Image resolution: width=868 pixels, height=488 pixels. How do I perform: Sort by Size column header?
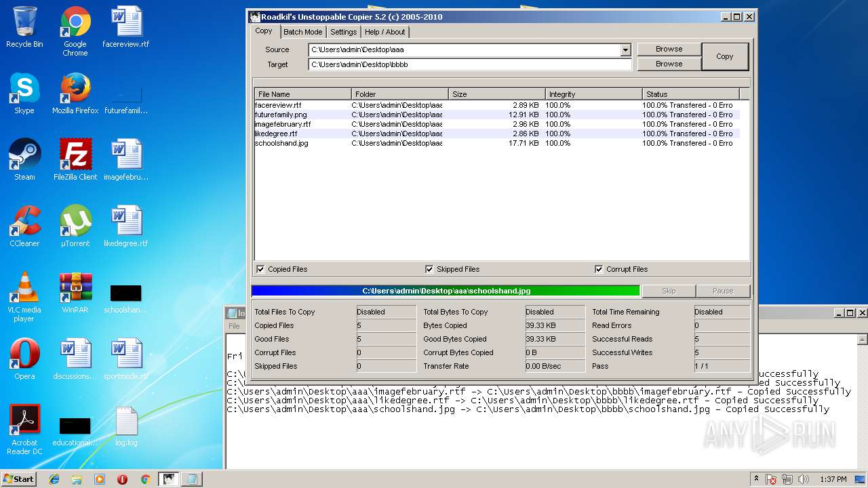(496, 94)
